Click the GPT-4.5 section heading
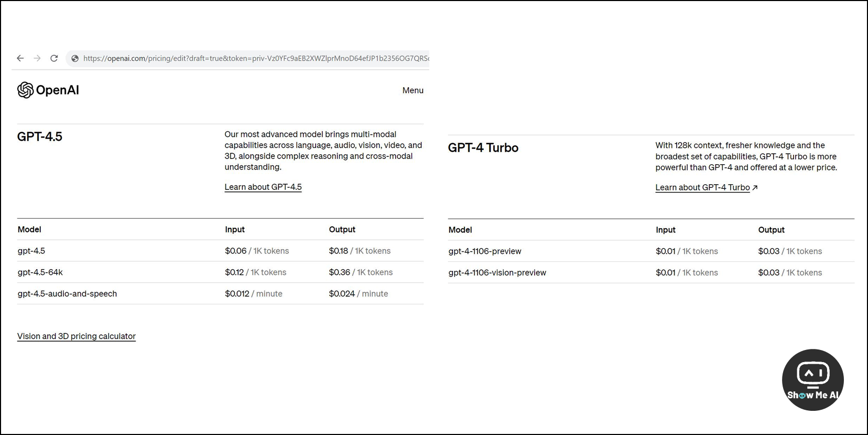Viewport: 868px width, 435px height. tap(40, 137)
